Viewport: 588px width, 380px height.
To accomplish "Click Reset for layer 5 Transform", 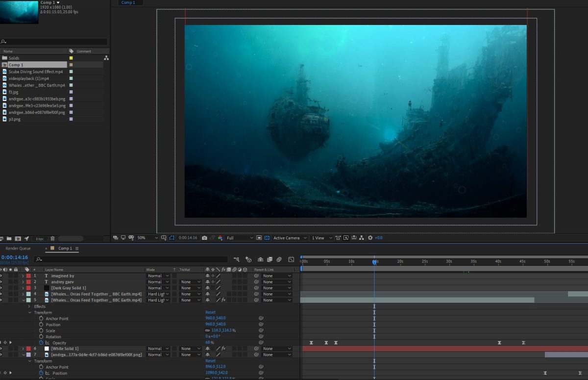I will (210, 312).
